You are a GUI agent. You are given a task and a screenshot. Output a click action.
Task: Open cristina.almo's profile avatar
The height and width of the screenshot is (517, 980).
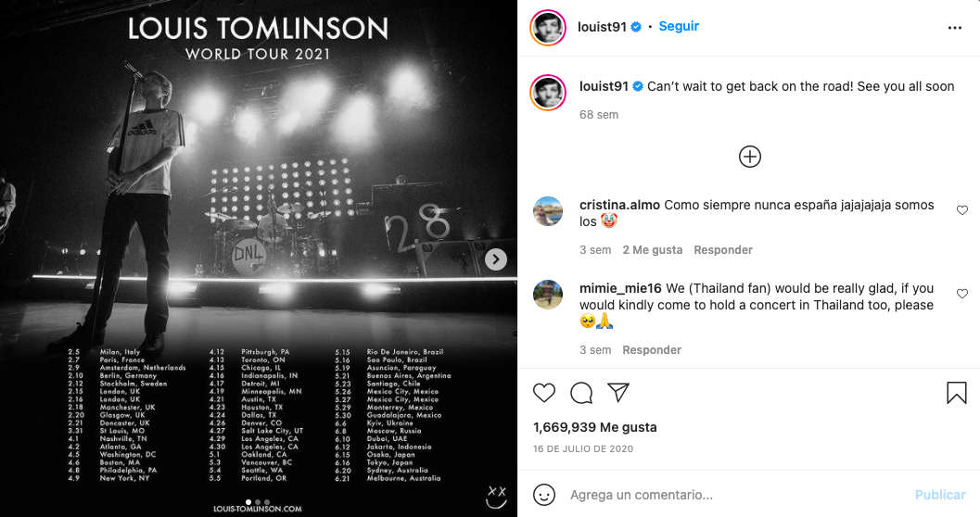(x=549, y=212)
